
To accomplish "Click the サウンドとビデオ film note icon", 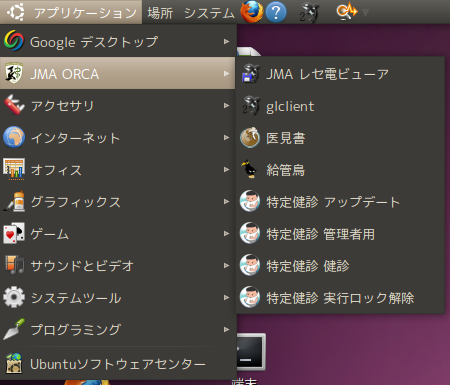I will point(14,265).
